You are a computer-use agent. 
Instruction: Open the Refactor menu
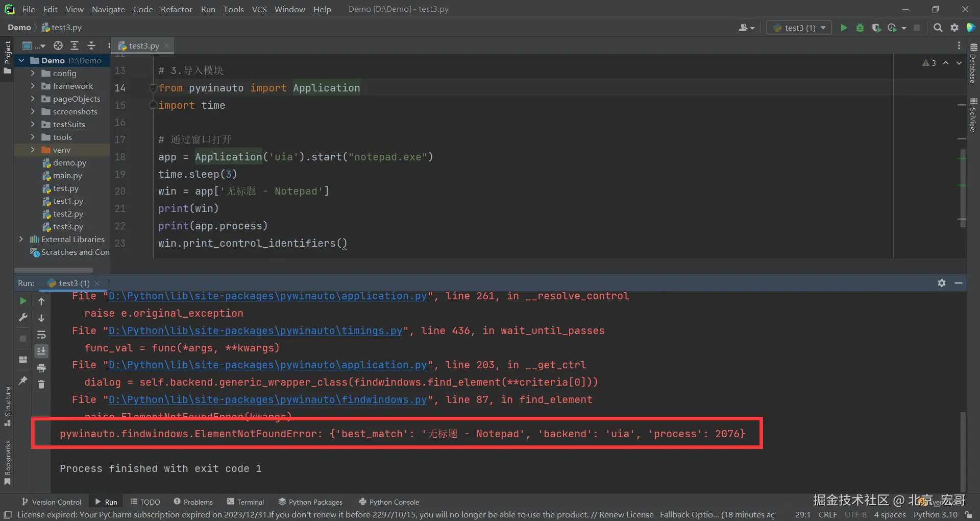tap(177, 9)
